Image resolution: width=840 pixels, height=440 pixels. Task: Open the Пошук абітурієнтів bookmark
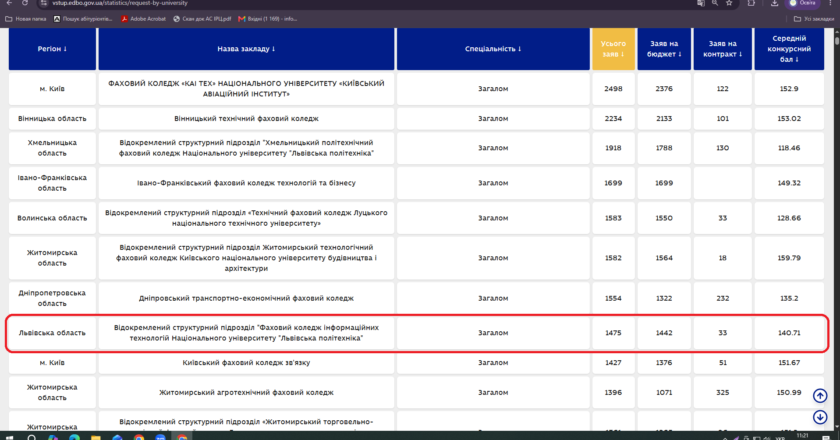[x=83, y=19]
